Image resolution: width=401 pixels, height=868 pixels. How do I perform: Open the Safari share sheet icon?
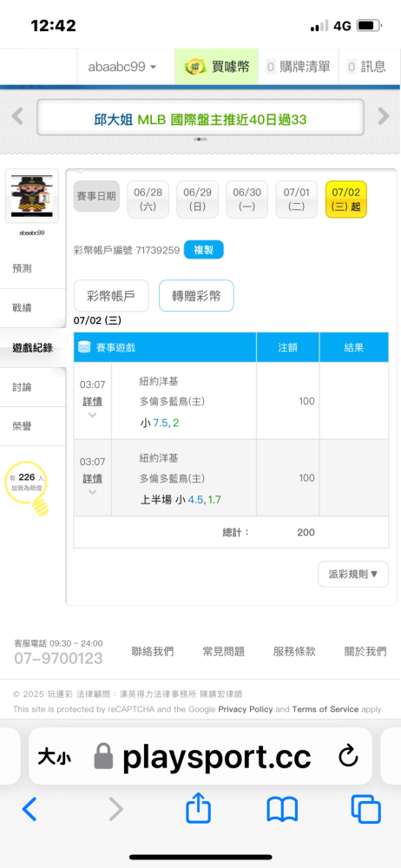[x=198, y=807]
